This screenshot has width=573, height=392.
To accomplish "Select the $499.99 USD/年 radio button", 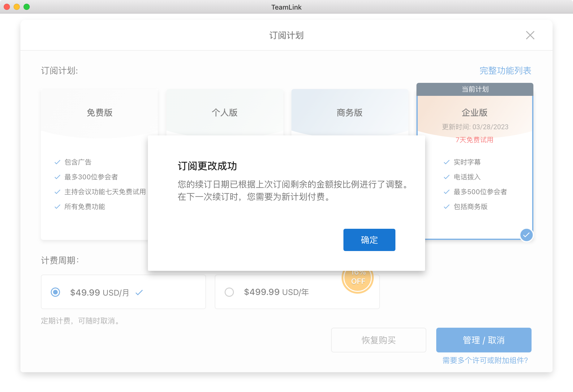I will [229, 292].
